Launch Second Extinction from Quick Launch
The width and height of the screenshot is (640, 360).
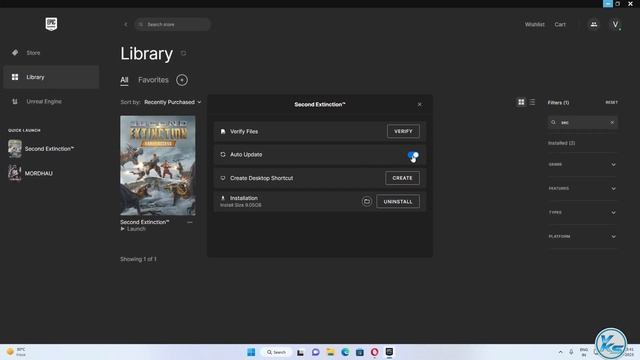[41, 149]
